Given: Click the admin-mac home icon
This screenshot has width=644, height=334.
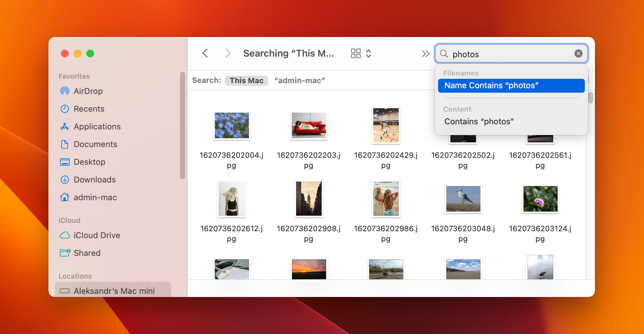Looking at the screenshot, I should pos(65,197).
